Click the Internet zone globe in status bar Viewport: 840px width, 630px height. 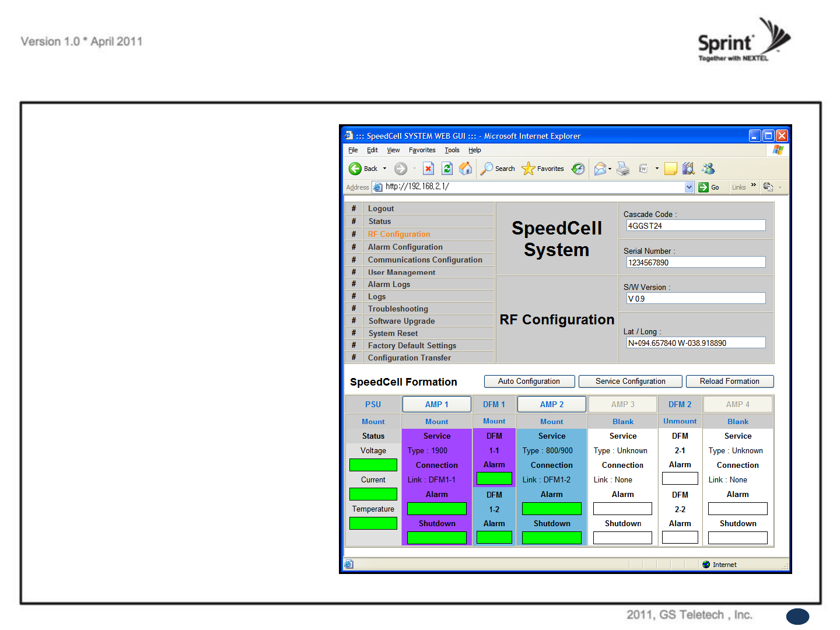click(706, 565)
